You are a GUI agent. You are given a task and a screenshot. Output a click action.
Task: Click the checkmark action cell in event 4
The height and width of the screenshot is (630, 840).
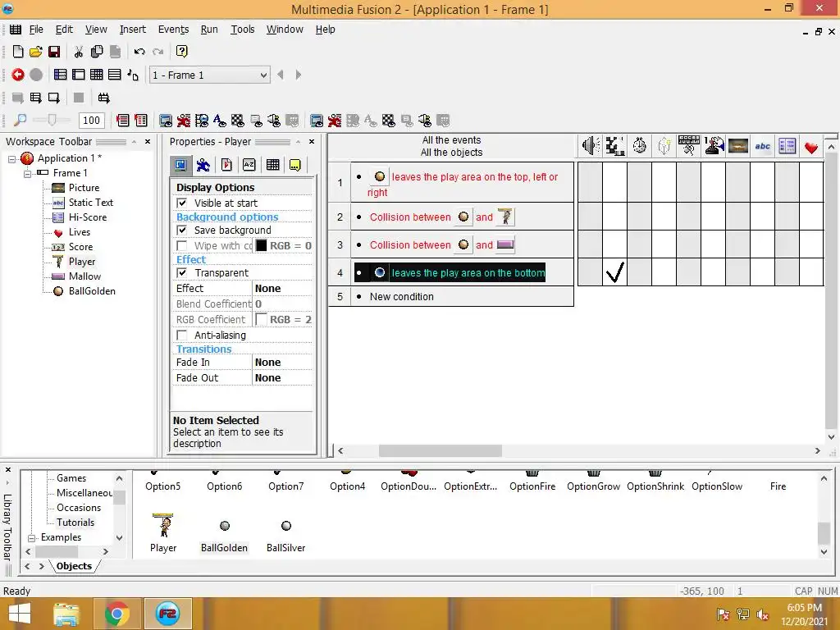click(615, 272)
